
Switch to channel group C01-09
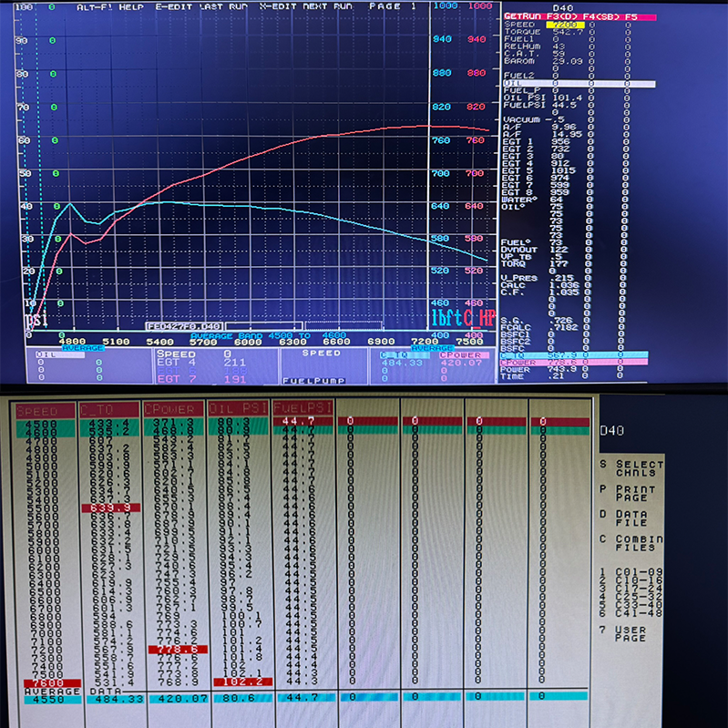click(644, 573)
